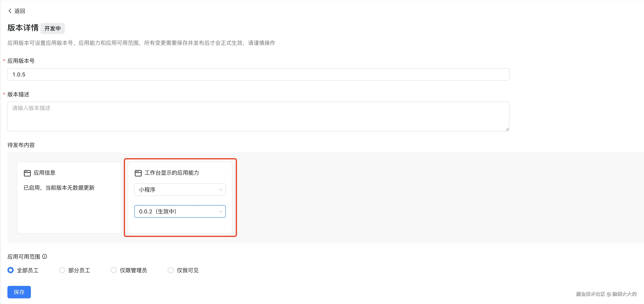Click chevron arrow in 0.0.2 version dropdown
This screenshot has width=644, height=304.
coord(220,211)
